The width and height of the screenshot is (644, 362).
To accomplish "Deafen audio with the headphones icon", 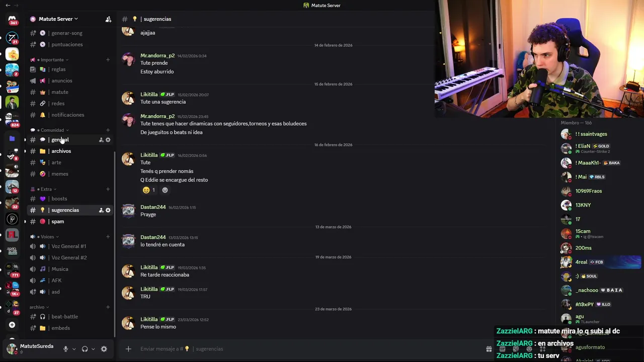I will [x=85, y=349].
